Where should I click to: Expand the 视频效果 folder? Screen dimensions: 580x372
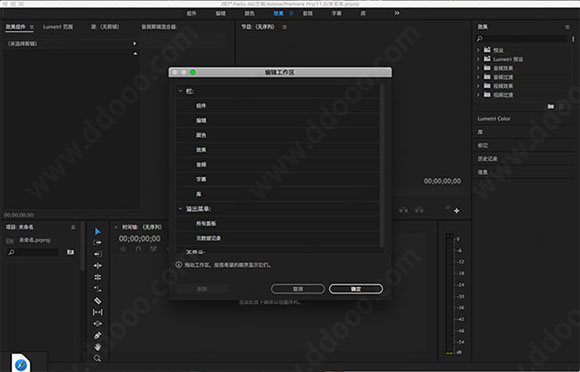[x=478, y=86]
